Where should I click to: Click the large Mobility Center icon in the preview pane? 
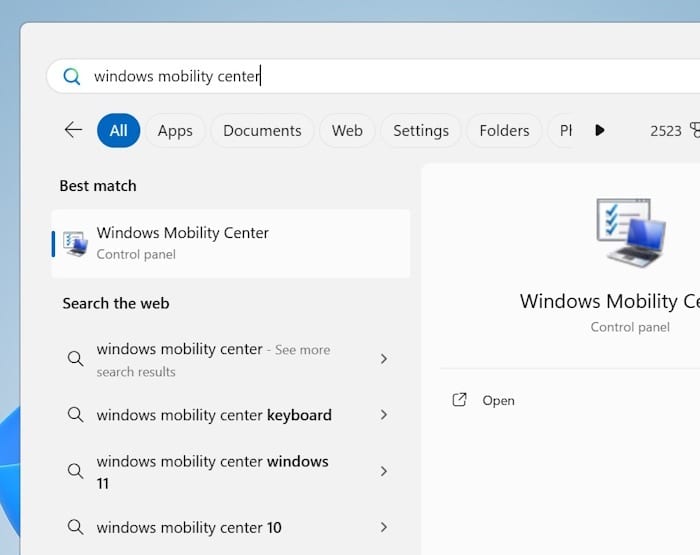tap(630, 232)
